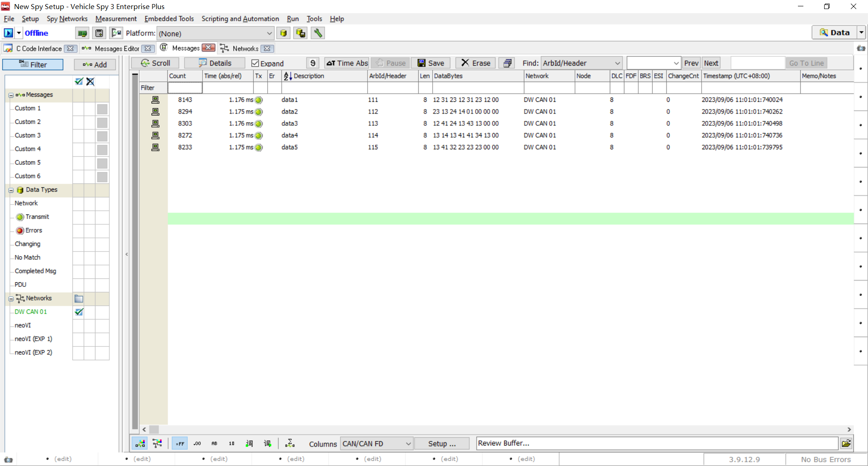Click the Count column filter field
The height and width of the screenshot is (466, 868).
[185, 88]
